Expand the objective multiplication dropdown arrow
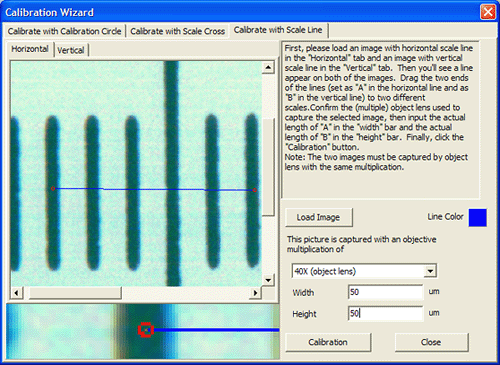 430,271
